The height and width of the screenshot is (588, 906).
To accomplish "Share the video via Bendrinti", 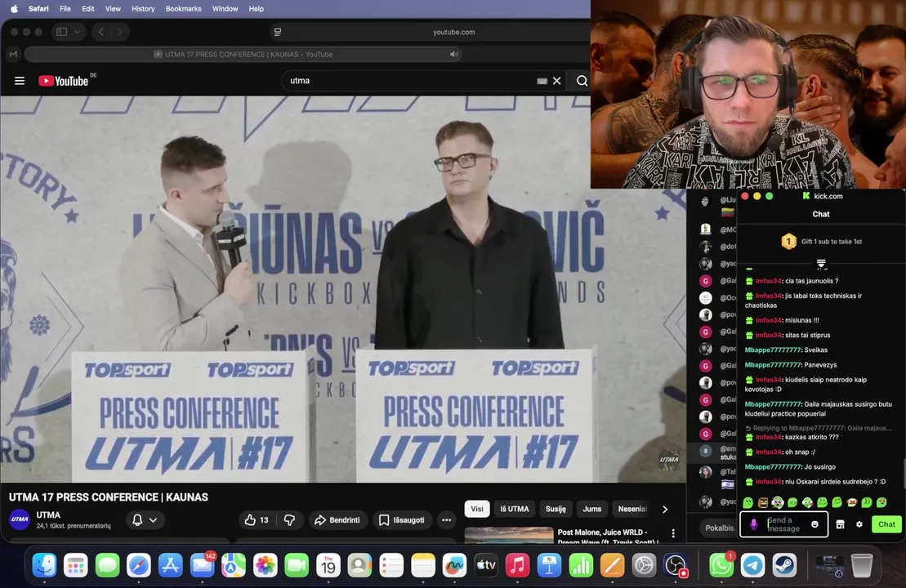I will (x=337, y=520).
